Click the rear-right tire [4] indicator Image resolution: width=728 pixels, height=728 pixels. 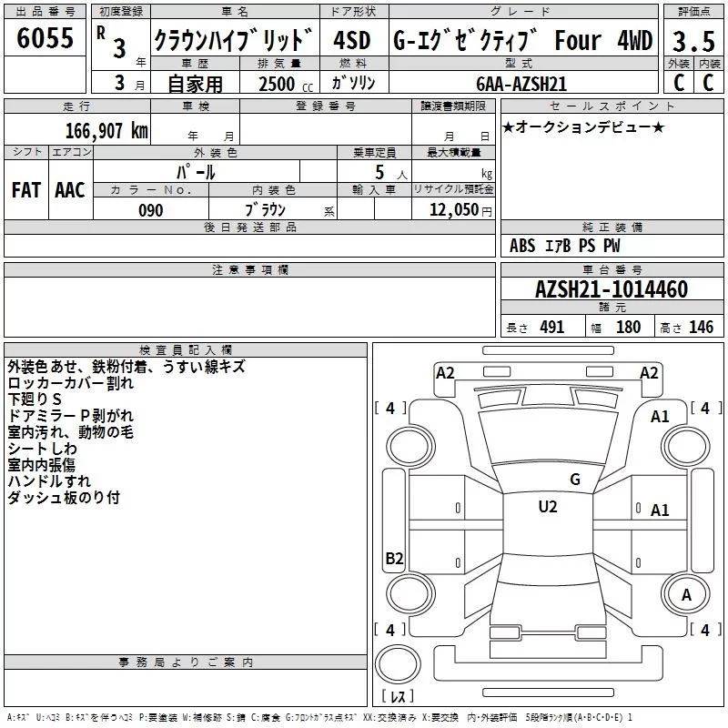[704, 630]
